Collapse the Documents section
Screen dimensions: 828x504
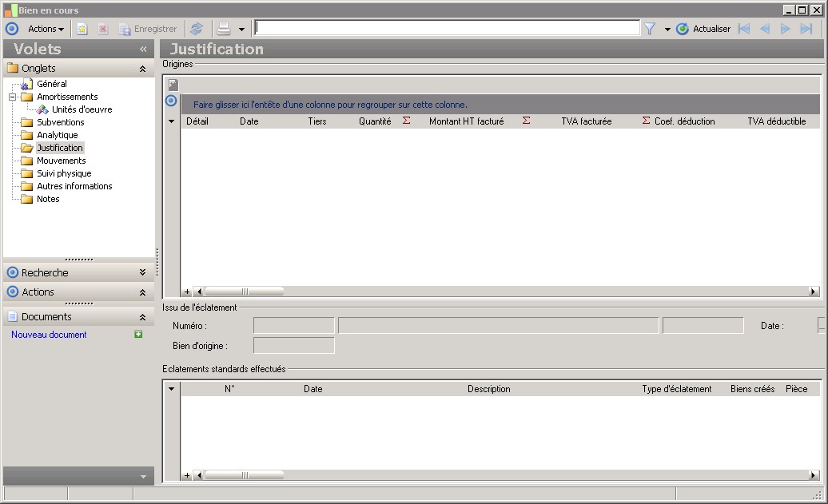click(142, 317)
